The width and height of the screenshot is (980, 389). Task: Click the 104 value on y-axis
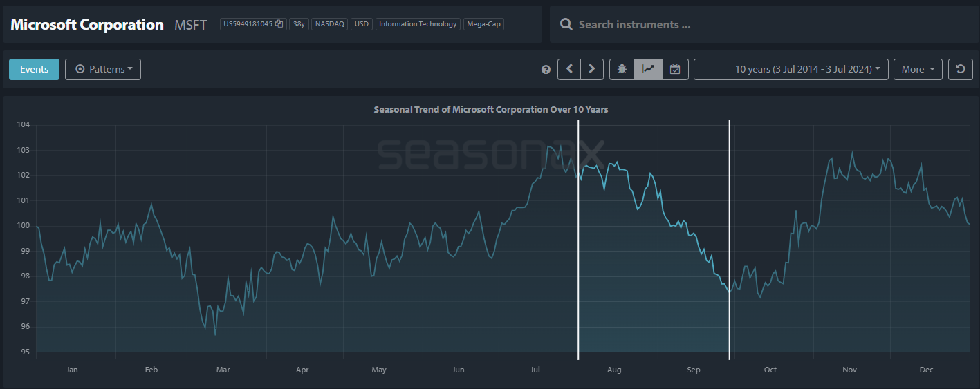click(24, 124)
